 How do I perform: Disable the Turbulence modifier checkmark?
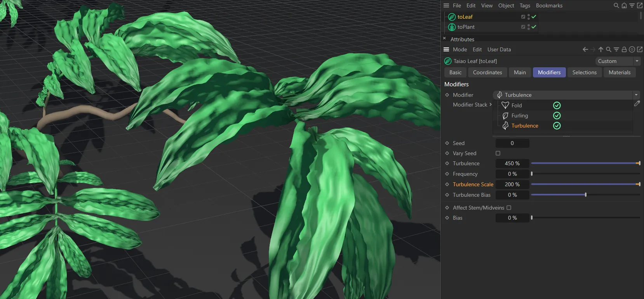coord(557,126)
